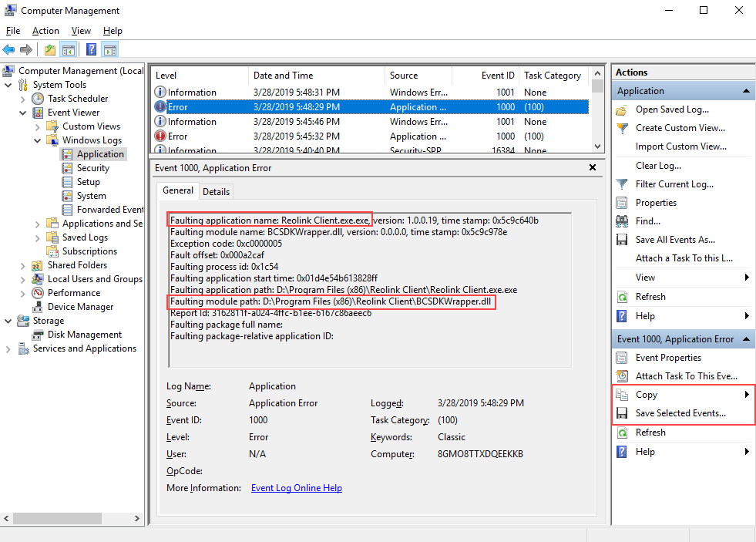This screenshot has height=542, width=756.
Task: Select the Setup log in tree
Action: [x=88, y=182]
